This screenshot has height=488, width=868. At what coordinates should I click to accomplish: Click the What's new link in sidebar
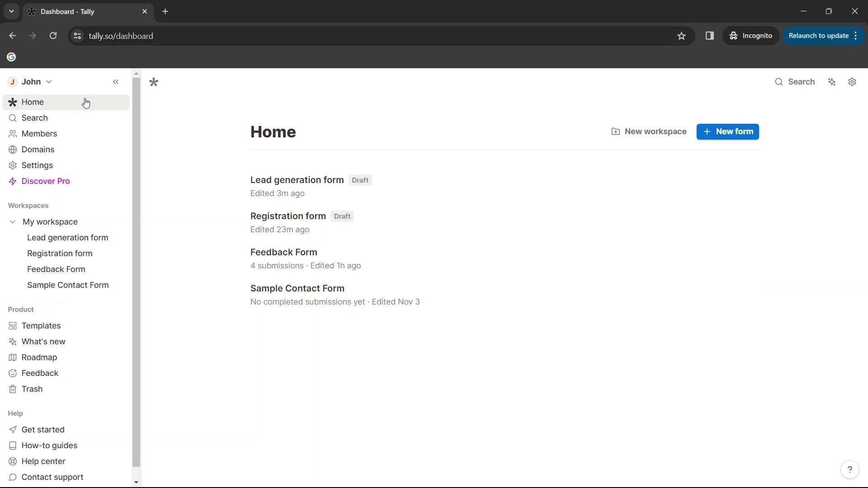click(x=43, y=342)
